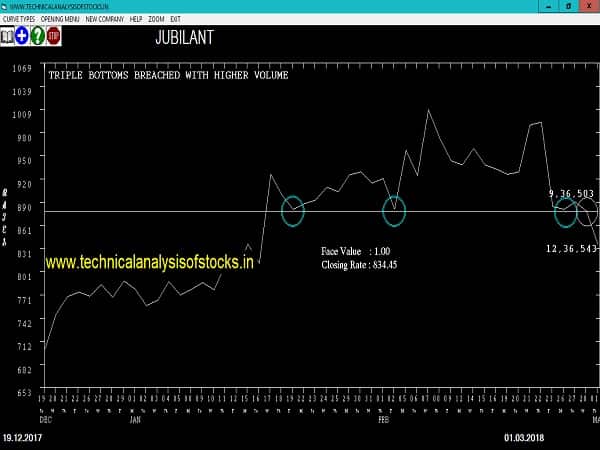Click the yellow technicalanalysisofstocks.in link
Screen dimensions: 600x450
click(150, 262)
